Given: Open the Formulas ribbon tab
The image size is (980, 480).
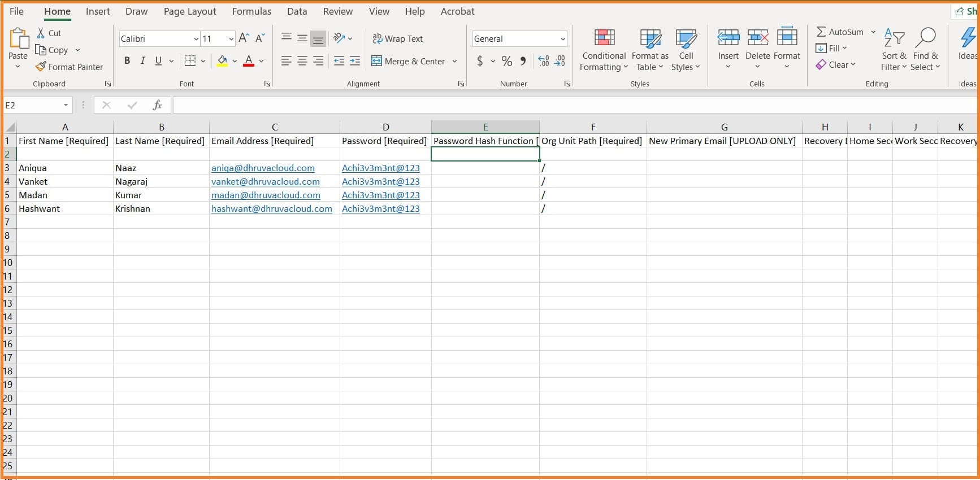Looking at the screenshot, I should [x=251, y=11].
